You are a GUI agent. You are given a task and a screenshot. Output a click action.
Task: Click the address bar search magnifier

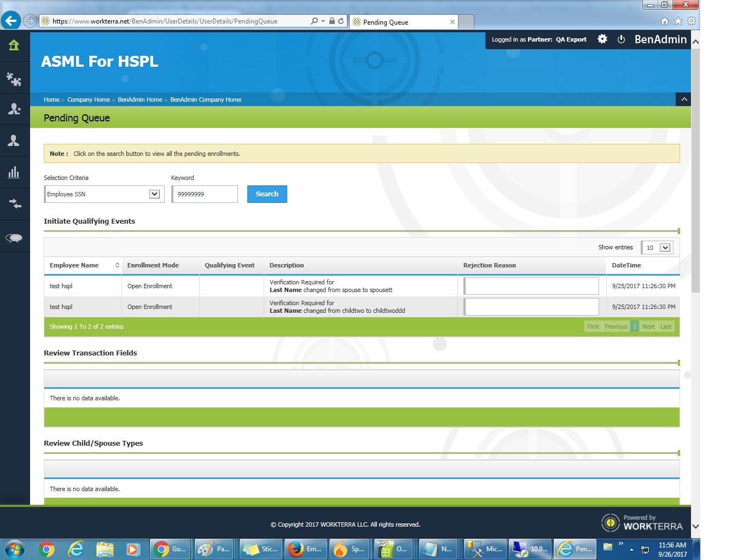(314, 21)
